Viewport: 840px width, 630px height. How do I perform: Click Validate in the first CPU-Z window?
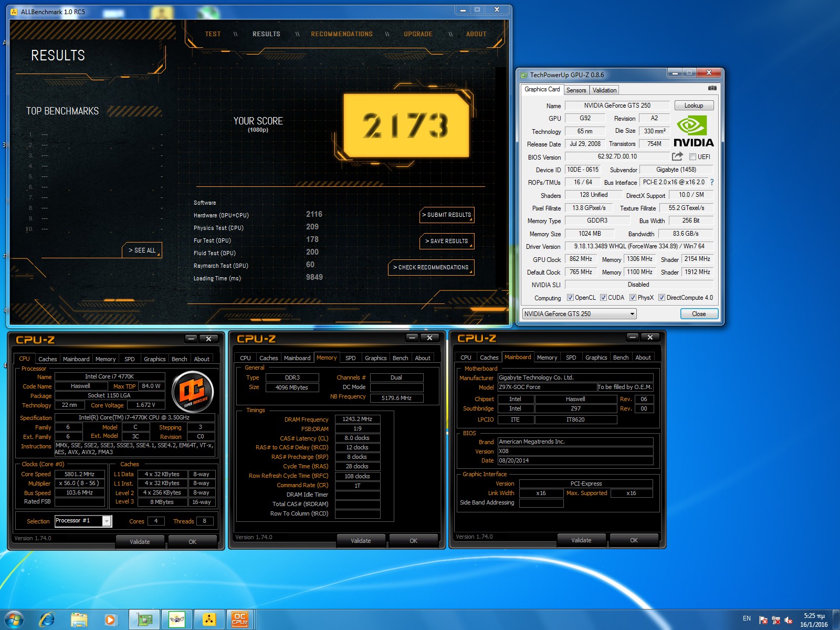140,542
